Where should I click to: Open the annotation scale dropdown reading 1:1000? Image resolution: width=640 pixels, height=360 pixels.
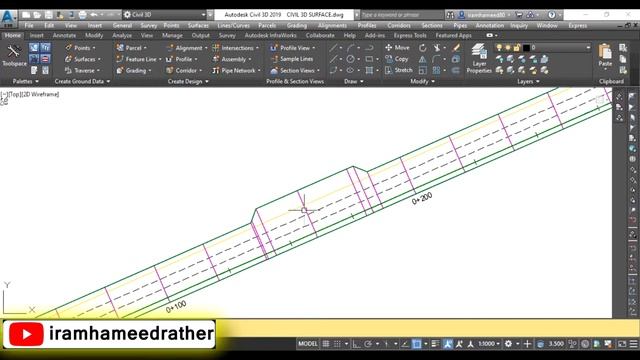(489, 344)
